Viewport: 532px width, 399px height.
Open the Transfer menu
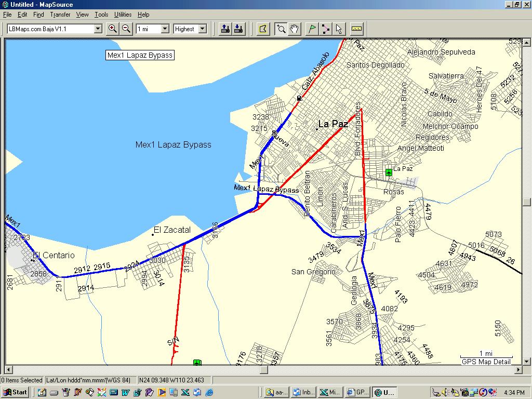(x=60, y=15)
